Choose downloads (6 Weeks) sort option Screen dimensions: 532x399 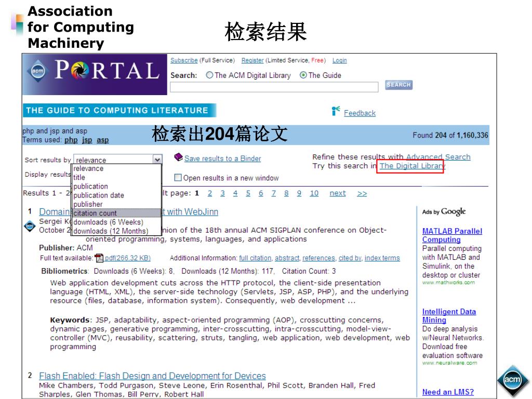tap(117, 222)
